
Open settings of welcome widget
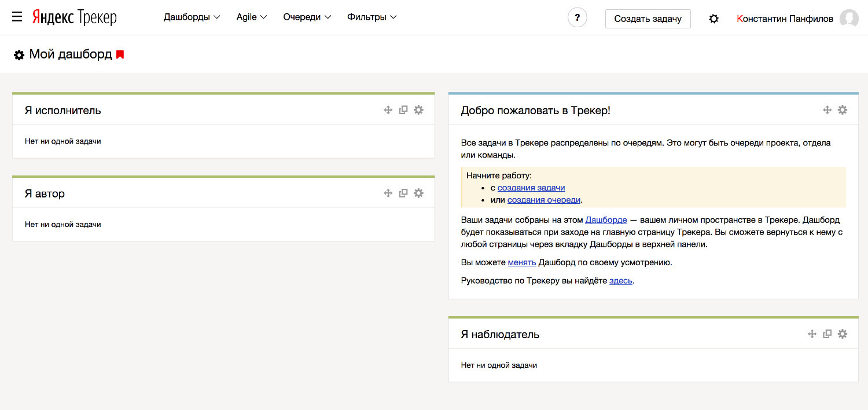tap(843, 110)
